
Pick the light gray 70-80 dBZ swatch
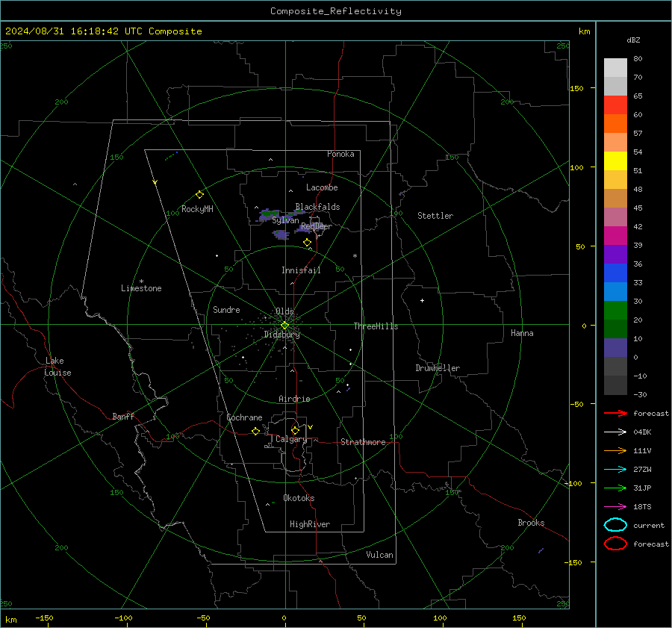tap(615, 68)
